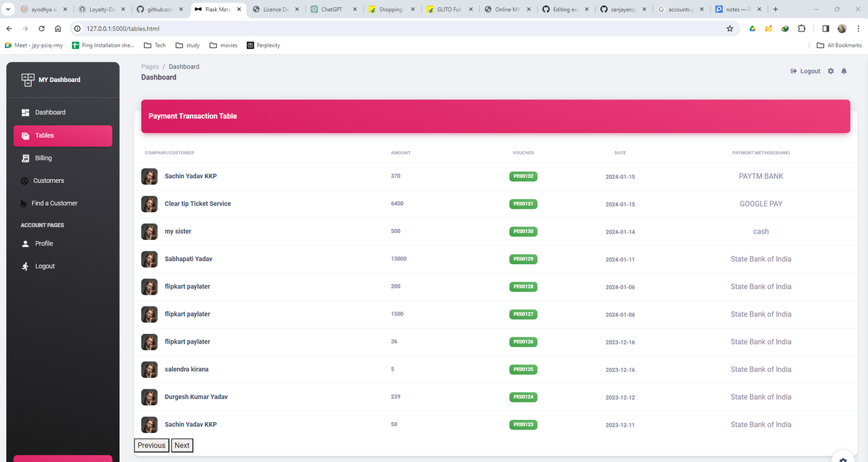
Task: Open the Chrome three-dot menu
Action: pyautogui.click(x=859, y=28)
